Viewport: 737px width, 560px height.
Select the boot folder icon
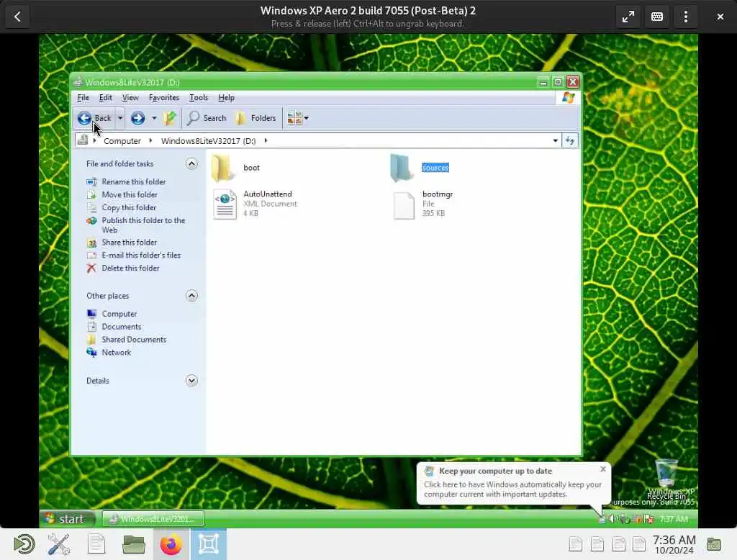point(223,168)
